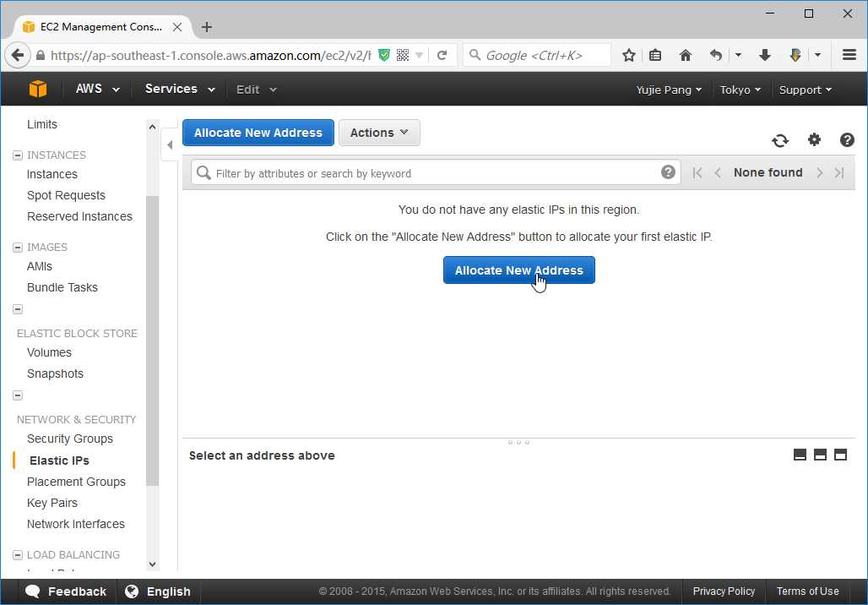Collapse the left navigation sidebar arrow

(x=170, y=144)
